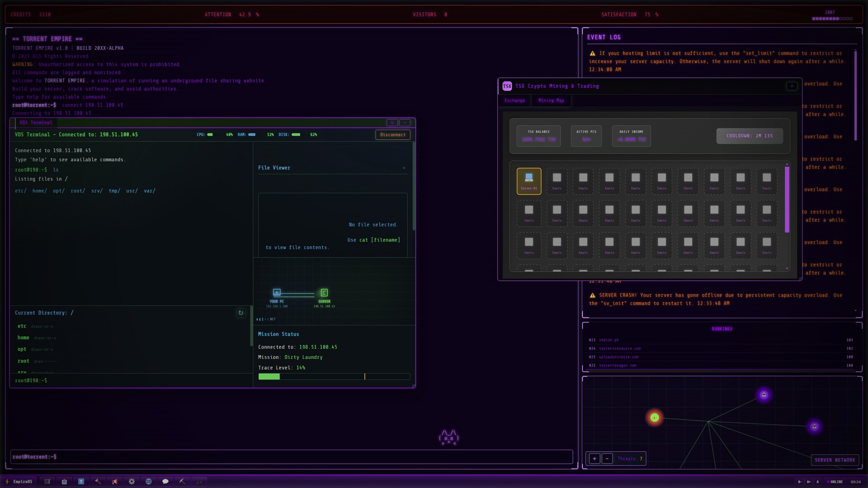Refresh the current directory listing

pos(241,313)
